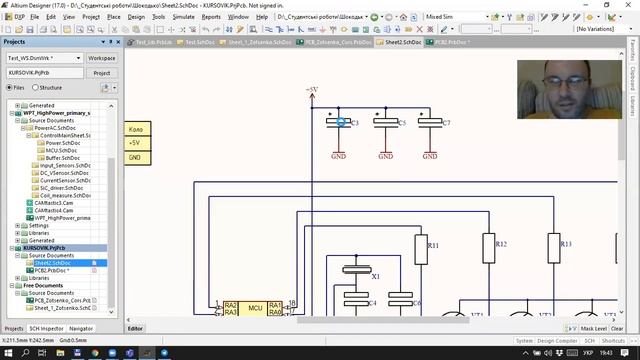Image resolution: width=640 pixels, height=360 pixels.
Task: Click the pencil drawing tools icon
Action: [444, 30]
